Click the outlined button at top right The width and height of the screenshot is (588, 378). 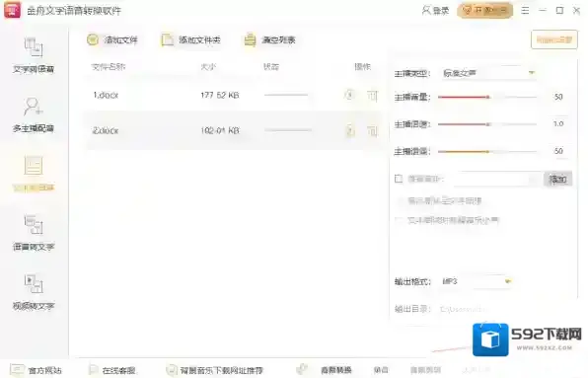[x=553, y=39]
